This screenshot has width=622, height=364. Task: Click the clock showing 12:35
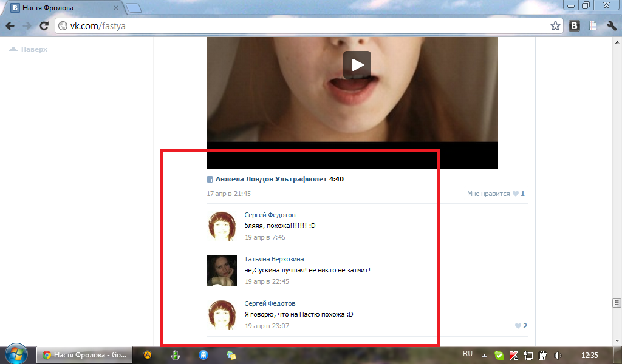tap(589, 356)
